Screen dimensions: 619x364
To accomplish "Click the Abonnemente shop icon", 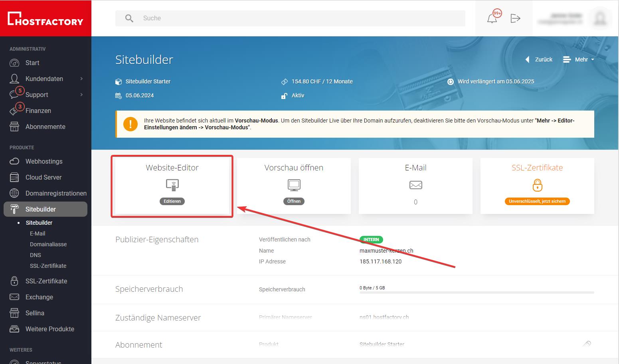I will (x=14, y=127).
